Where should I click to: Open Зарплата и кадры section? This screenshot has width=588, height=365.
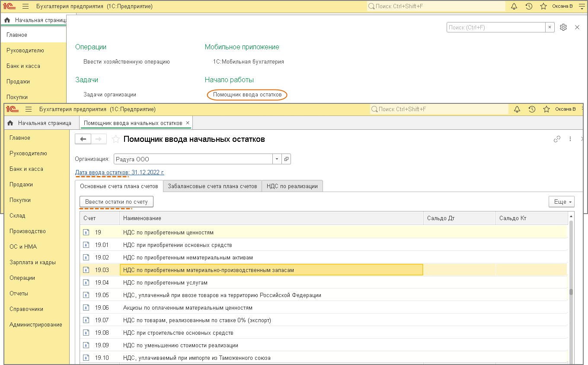pos(32,262)
